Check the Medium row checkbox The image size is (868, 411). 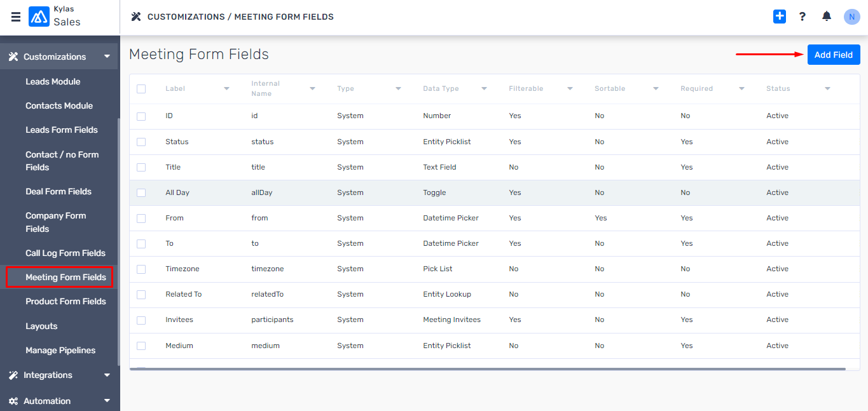[141, 346]
